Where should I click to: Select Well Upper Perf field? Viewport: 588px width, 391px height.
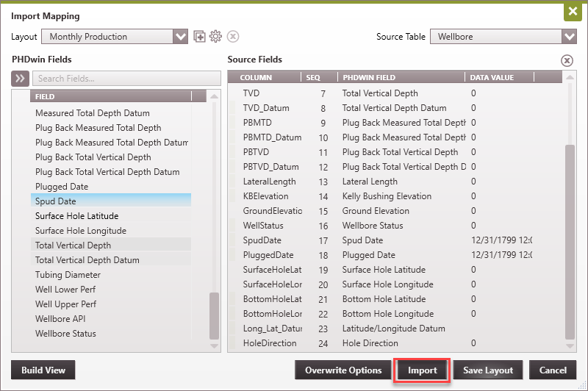point(111,304)
